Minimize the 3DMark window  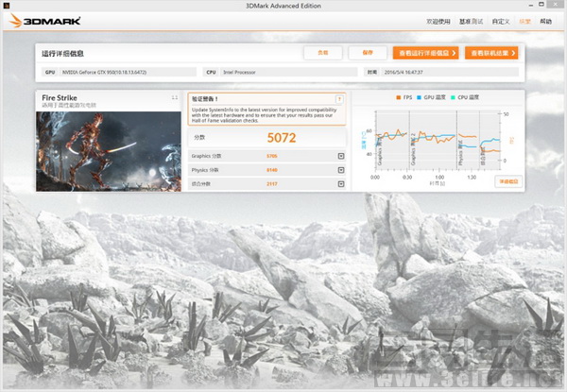tap(531, 5)
